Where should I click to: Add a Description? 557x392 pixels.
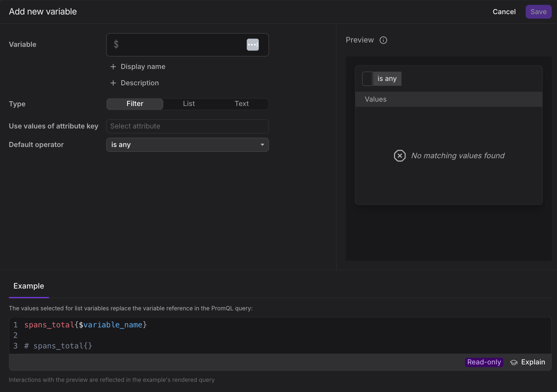click(x=135, y=83)
